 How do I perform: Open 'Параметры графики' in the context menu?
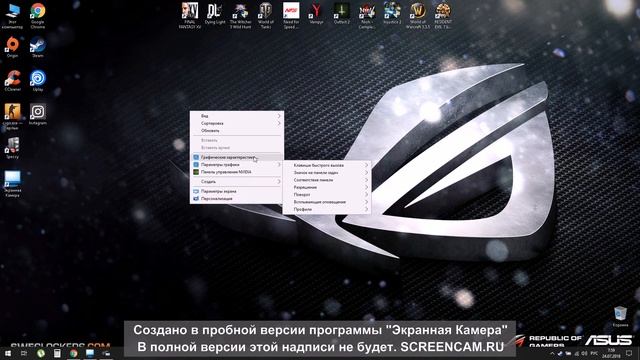237,164
